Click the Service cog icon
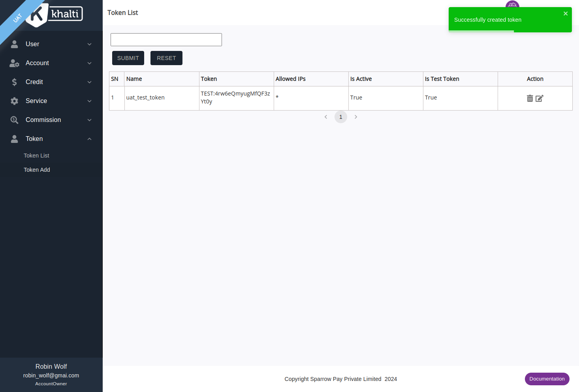The width and height of the screenshot is (579, 392). click(15, 101)
